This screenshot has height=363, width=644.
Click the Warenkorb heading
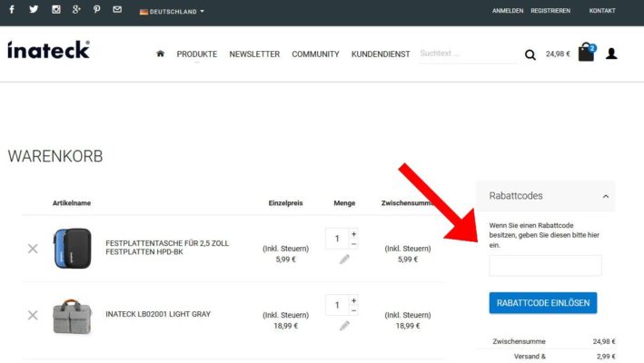55,156
